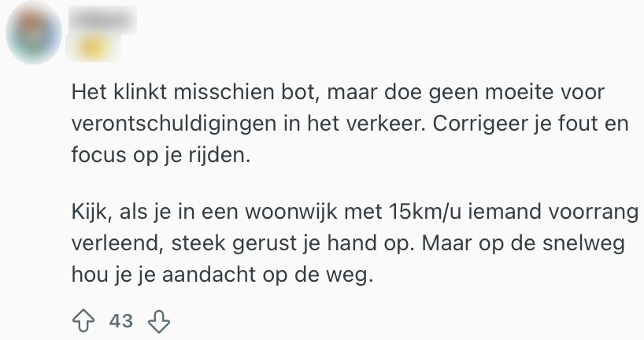The width and height of the screenshot is (644, 340).
Task: Downvote the comment with 43 points
Action: [x=160, y=320]
